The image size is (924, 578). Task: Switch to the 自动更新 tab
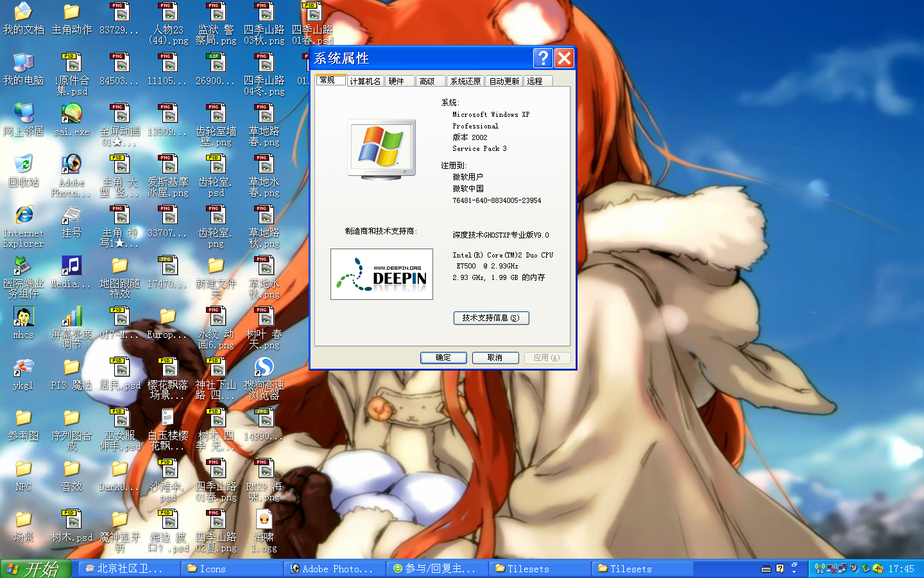click(x=504, y=81)
